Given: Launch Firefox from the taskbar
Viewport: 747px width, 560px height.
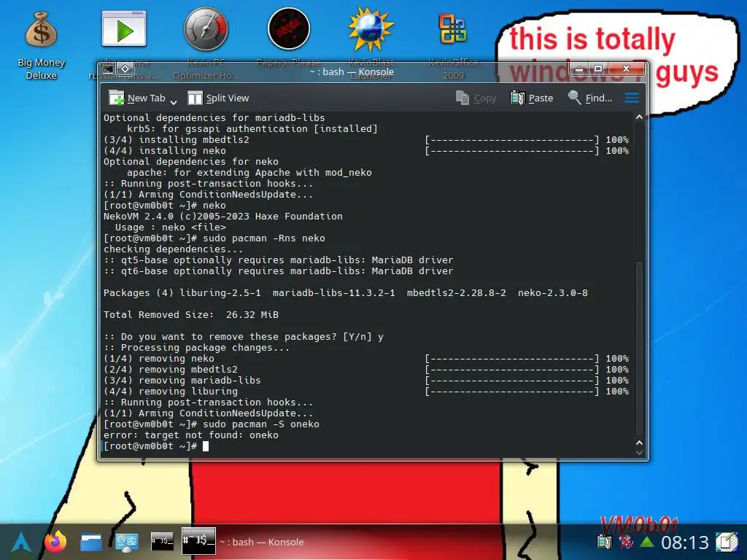Looking at the screenshot, I should click(x=55, y=542).
